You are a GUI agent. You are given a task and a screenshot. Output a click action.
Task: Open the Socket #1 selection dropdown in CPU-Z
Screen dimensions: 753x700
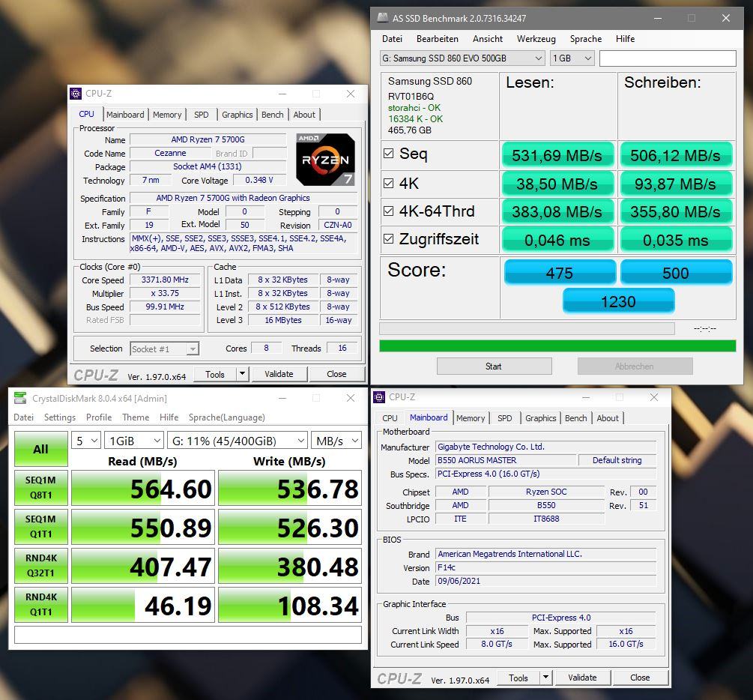click(x=164, y=349)
